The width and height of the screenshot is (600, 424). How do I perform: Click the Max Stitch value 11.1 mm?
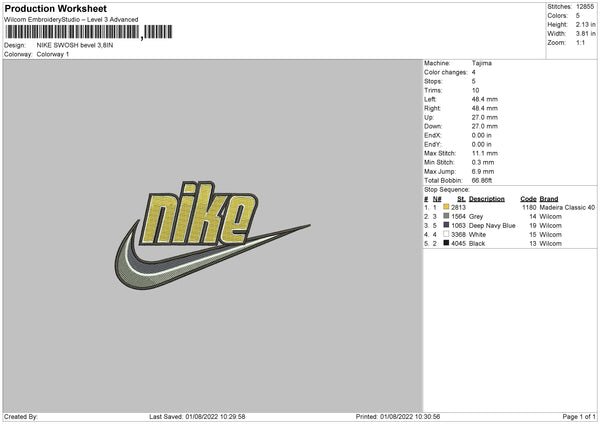[x=484, y=153]
